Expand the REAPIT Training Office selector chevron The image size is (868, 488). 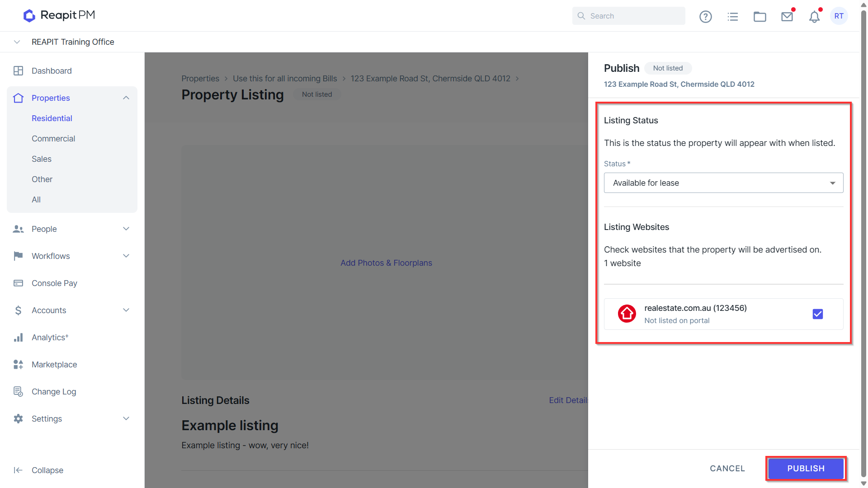click(17, 42)
